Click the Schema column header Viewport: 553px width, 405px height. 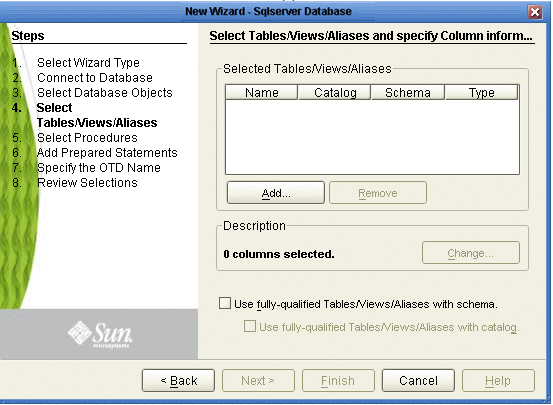408,92
